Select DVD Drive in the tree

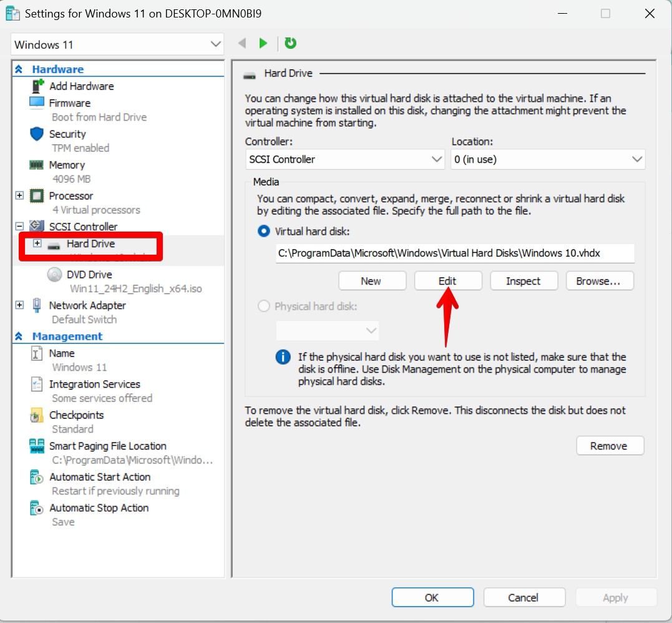click(x=89, y=275)
